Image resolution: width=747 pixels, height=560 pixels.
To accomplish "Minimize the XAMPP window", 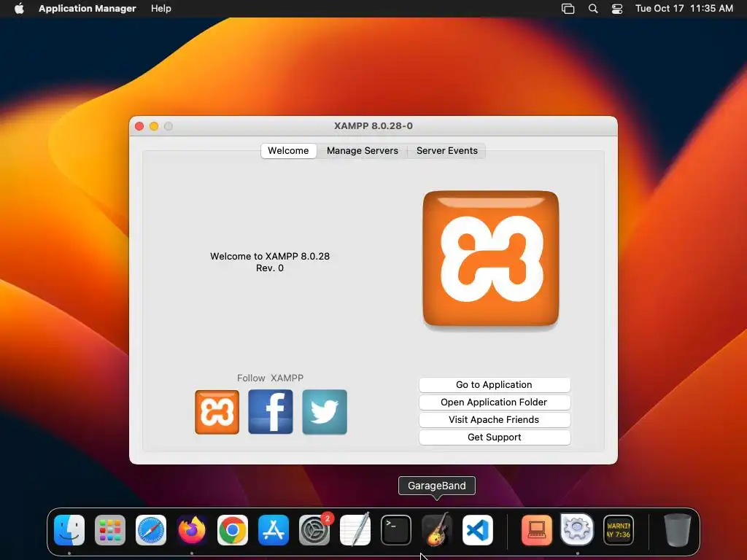I will 154,126.
